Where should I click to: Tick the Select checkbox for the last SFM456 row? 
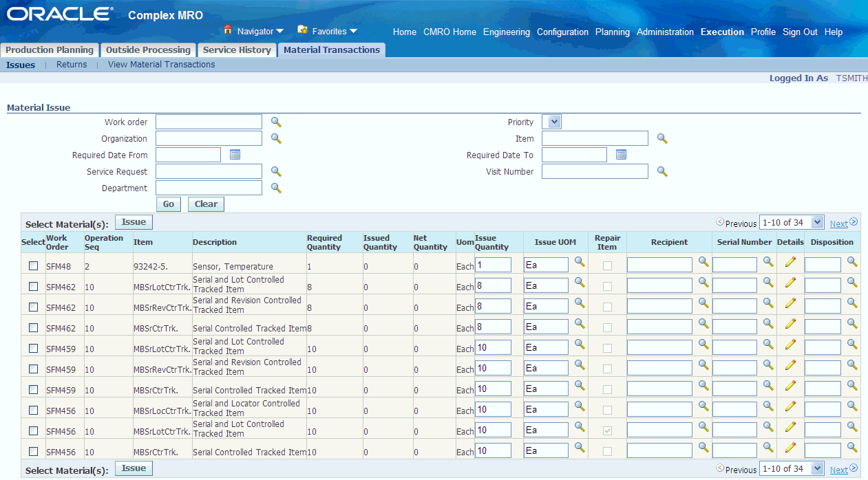pos(33,452)
